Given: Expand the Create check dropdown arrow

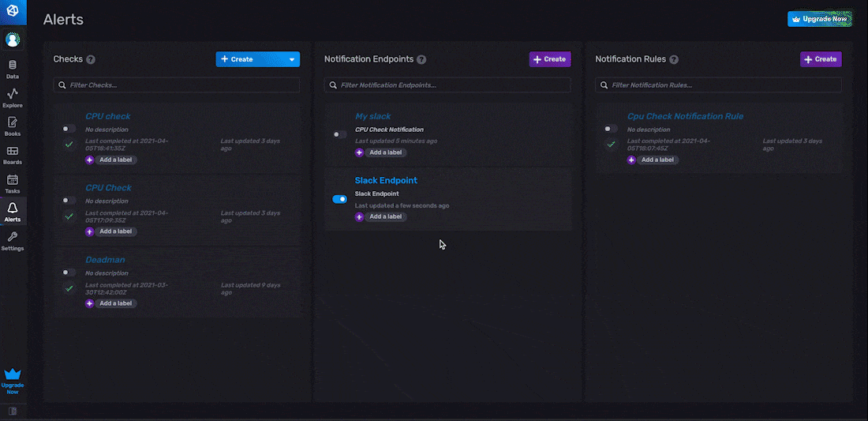Looking at the screenshot, I should point(292,59).
